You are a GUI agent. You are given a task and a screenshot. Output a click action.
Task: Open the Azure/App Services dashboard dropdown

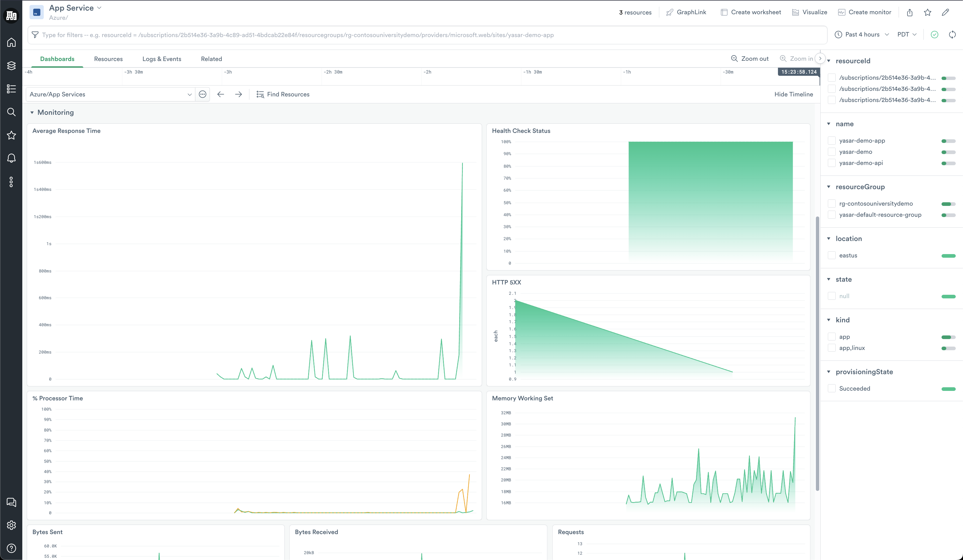pos(110,94)
